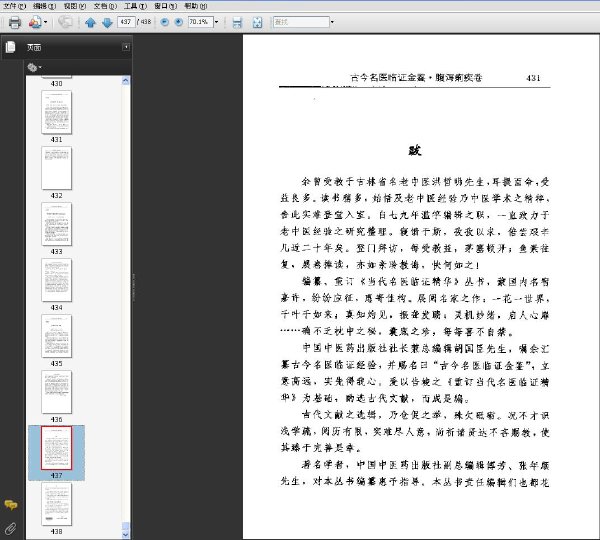600x540 pixels.
Task: Click the scrolling pages (fit width) icon
Action: 237,23
